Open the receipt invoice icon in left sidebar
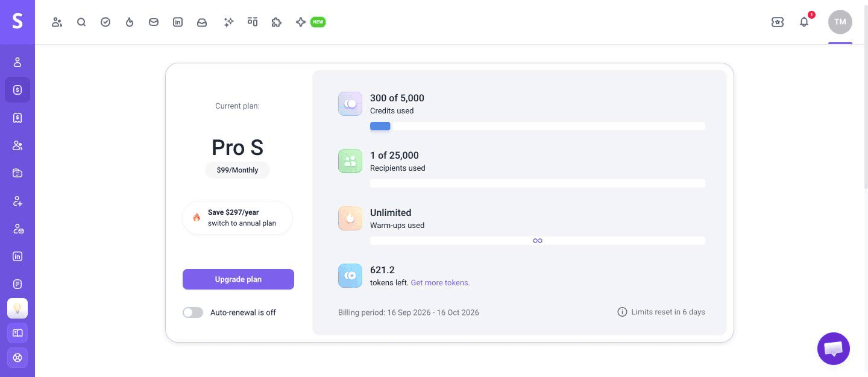868x377 pixels. click(x=17, y=118)
